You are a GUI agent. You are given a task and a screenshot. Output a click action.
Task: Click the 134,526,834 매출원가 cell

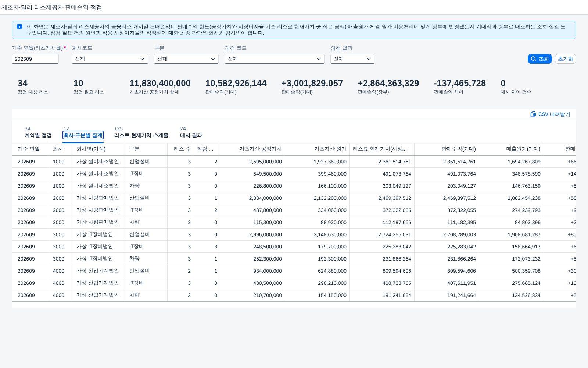click(x=526, y=295)
